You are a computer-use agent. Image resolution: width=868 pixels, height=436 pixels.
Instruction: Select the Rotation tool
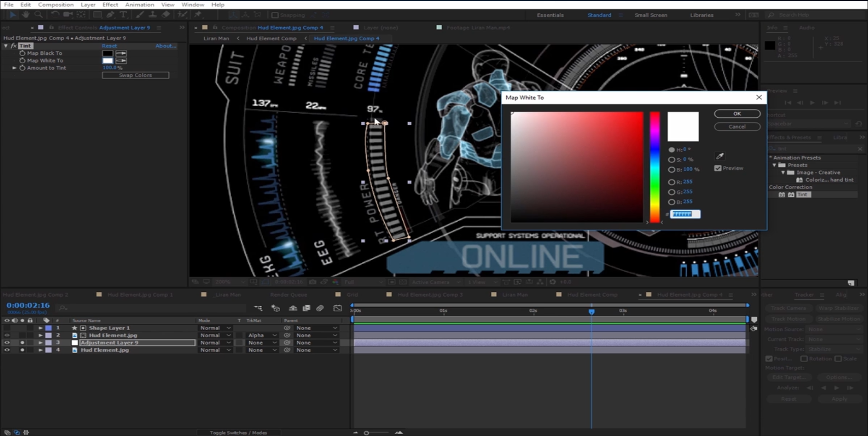tap(55, 15)
